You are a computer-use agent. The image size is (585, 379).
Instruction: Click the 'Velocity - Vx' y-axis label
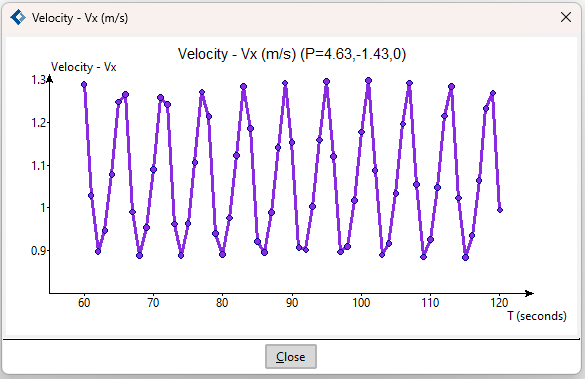84,67
